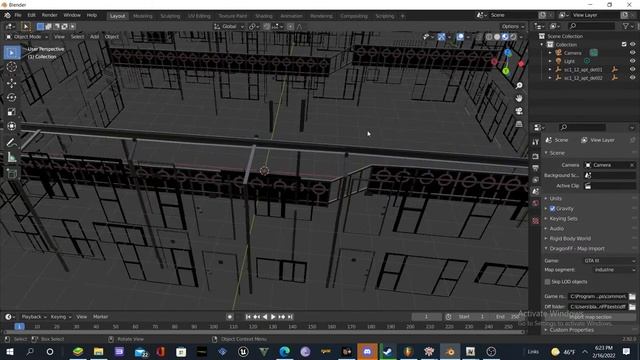Select the Transform tool
The image size is (640, 360).
pyautogui.click(x=12, y=126)
